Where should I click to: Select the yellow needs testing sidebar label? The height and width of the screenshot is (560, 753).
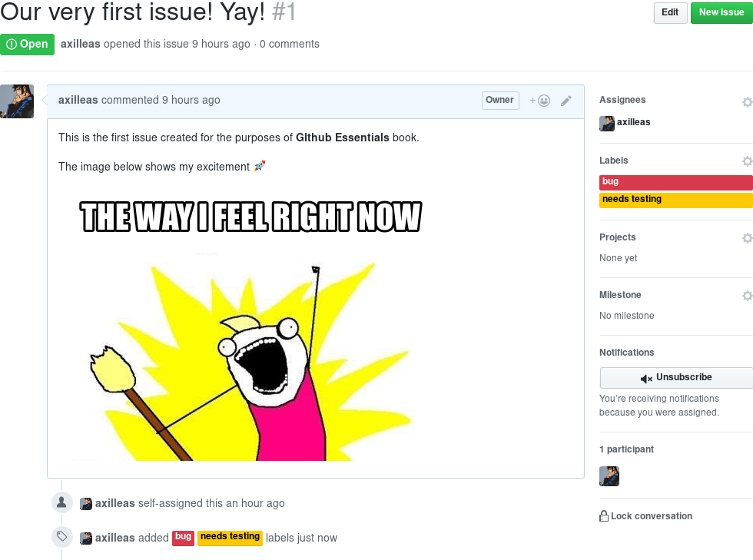click(676, 200)
